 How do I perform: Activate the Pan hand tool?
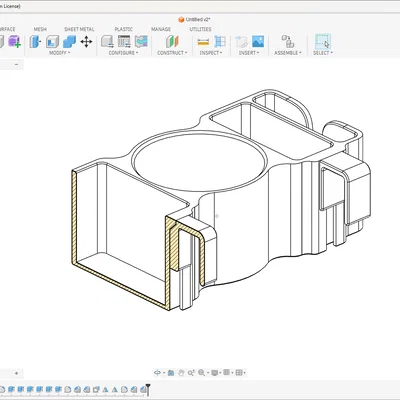click(x=181, y=373)
